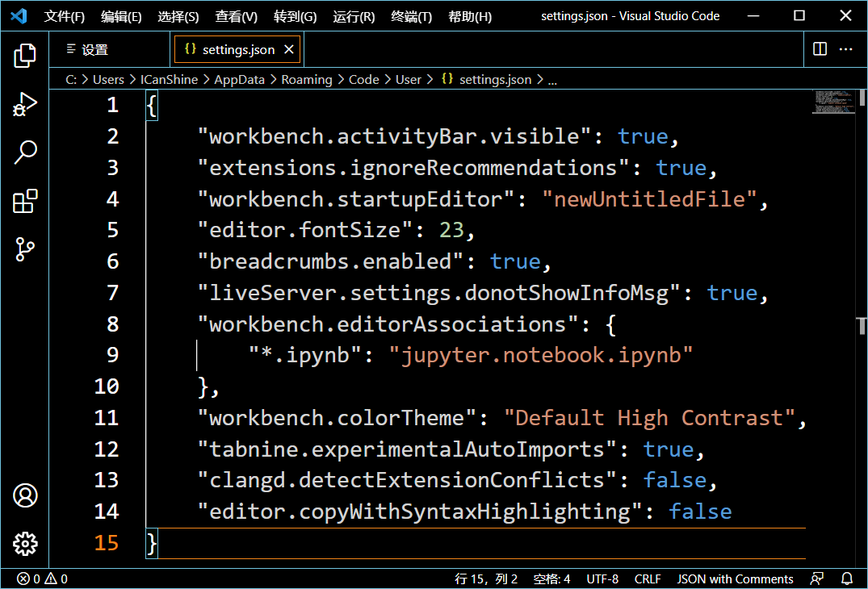The height and width of the screenshot is (589, 868).
Task: Open the Accounts menu
Action: (25, 495)
